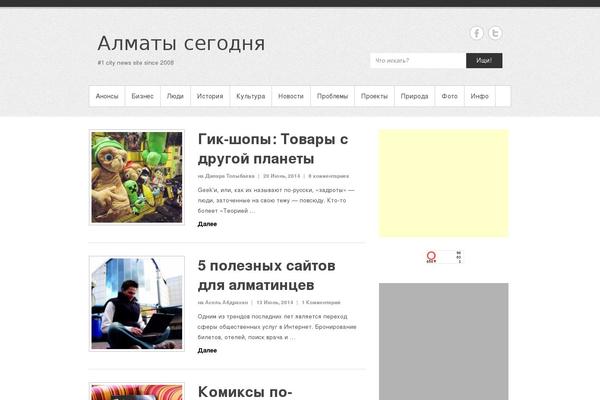Open the Инфо menu item
This screenshot has width=600, height=400.
point(479,96)
